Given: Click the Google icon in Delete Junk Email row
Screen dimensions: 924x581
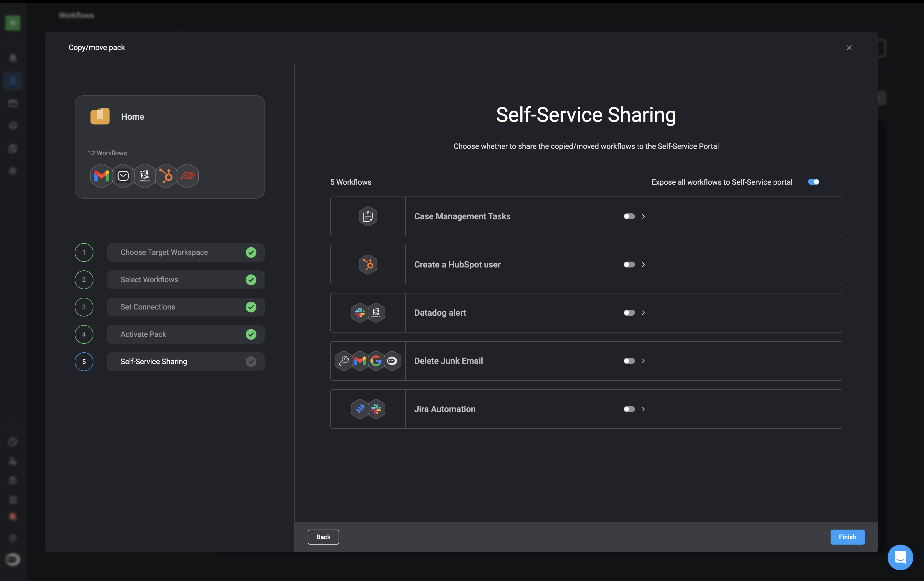Looking at the screenshot, I should (x=376, y=361).
